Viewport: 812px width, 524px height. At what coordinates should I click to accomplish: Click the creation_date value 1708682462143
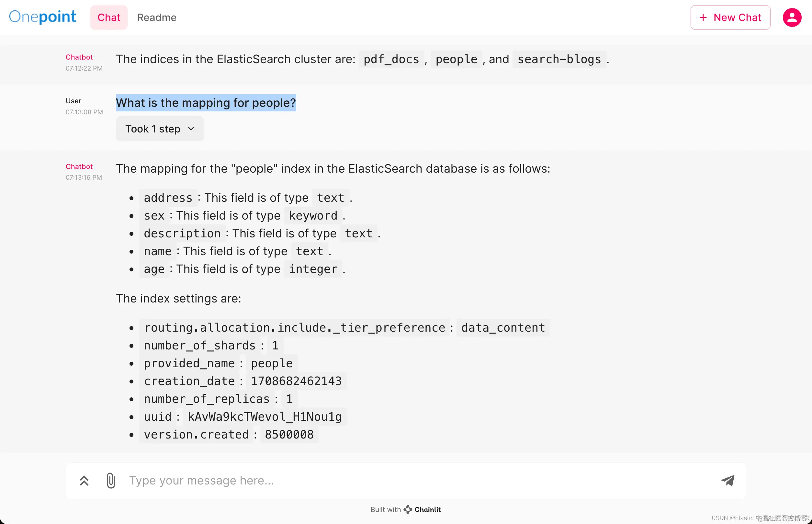click(x=296, y=381)
